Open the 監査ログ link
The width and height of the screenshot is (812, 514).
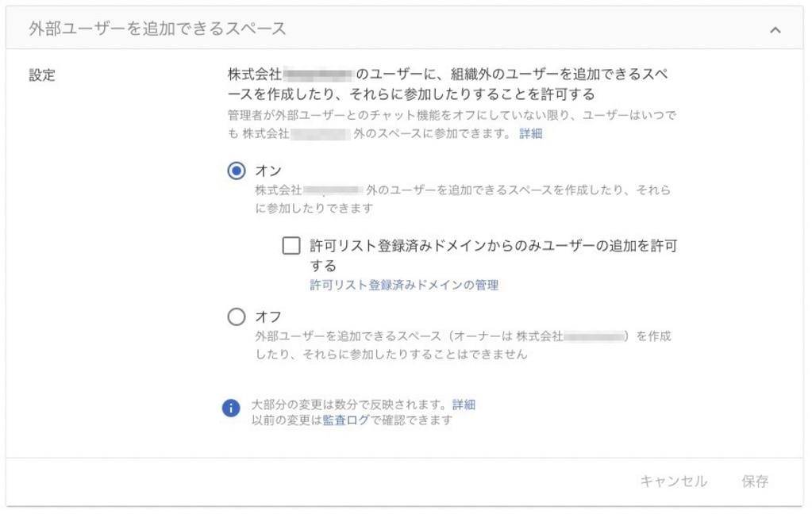345,420
